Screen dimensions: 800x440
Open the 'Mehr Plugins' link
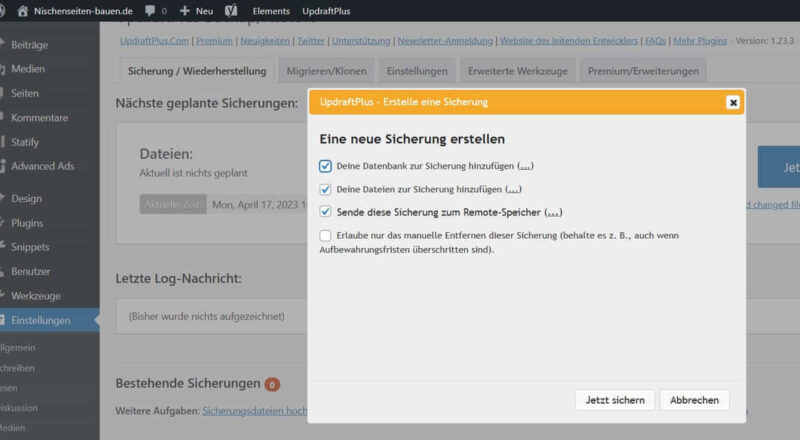coord(699,41)
